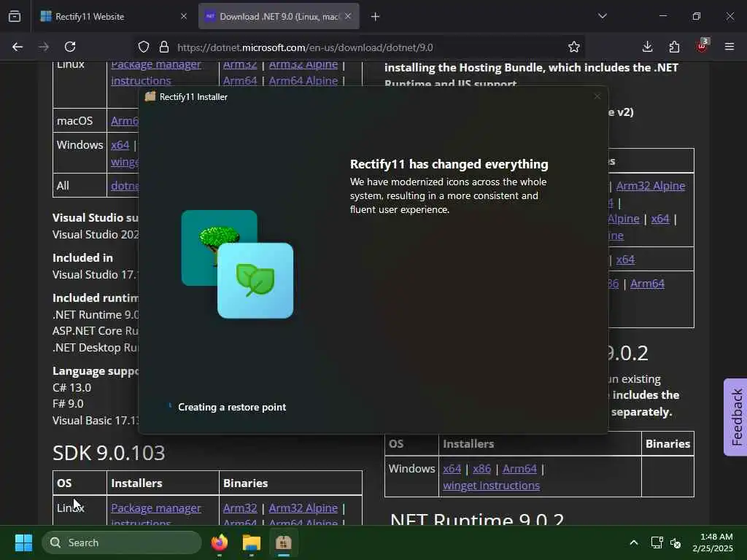Click the SDK 9.0.103 heading
The width and height of the screenshot is (747, 560).
click(109, 453)
